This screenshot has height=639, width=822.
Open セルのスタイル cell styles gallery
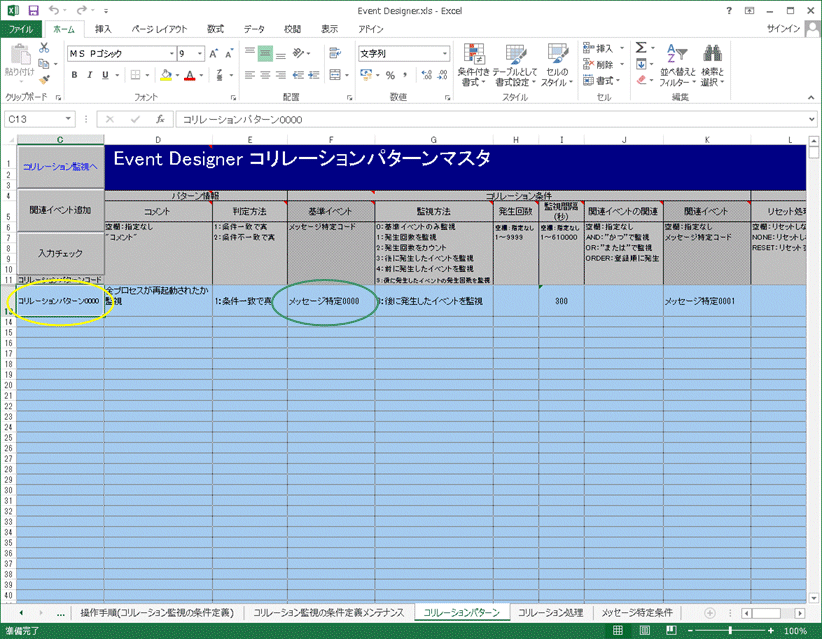point(556,65)
